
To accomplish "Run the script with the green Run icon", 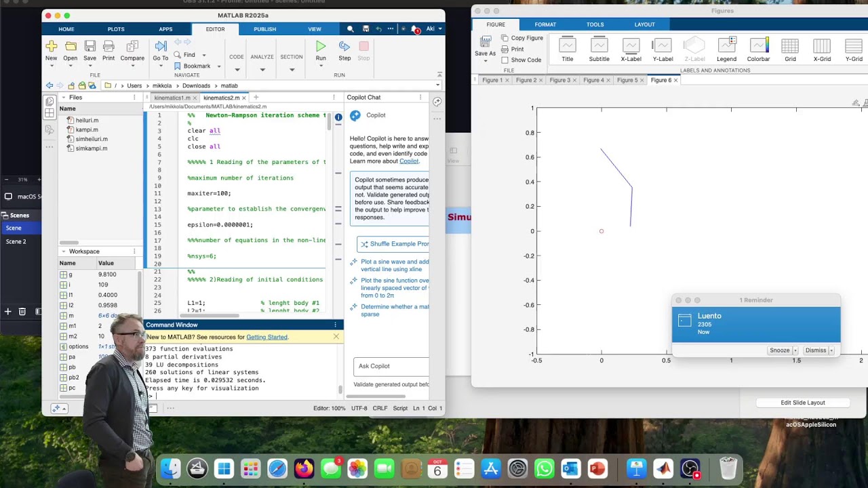I will (x=321, y=46).
